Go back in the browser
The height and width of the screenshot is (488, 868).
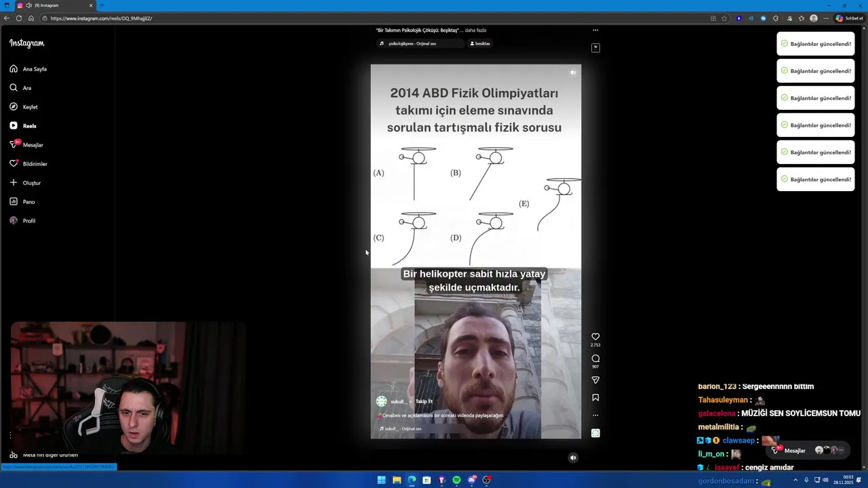7,18
